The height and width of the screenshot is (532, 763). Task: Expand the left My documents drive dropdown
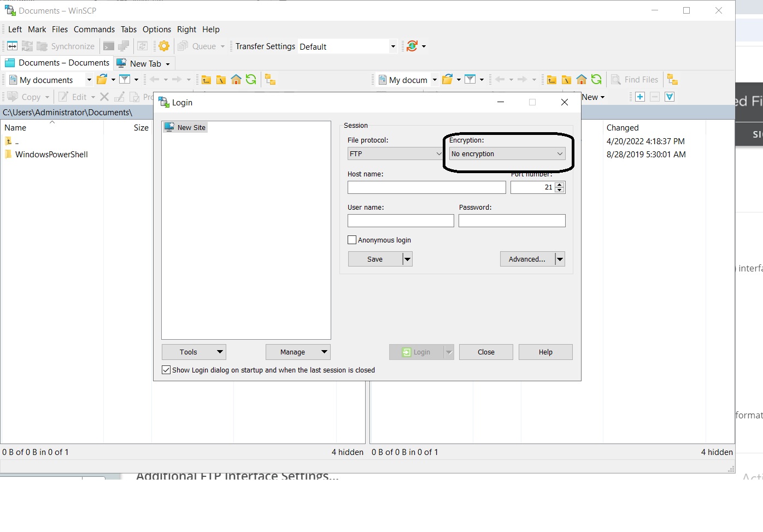coord(89,80)
